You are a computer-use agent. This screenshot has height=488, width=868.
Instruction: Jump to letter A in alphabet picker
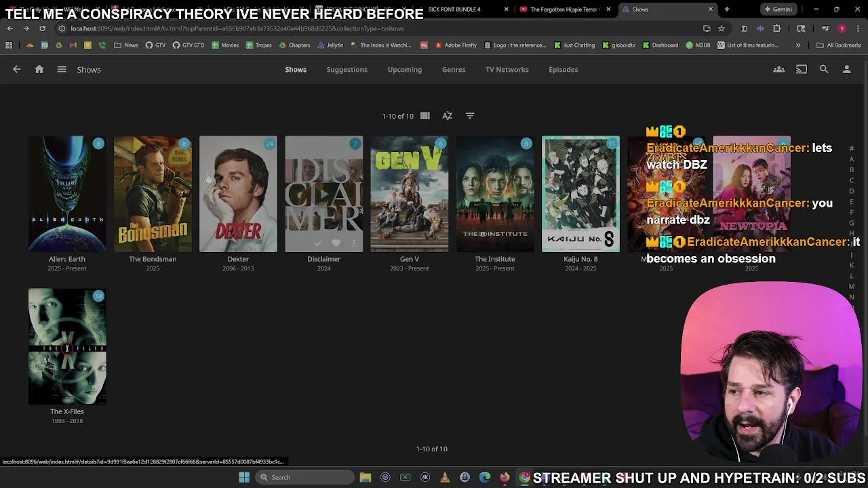click(852, 159)
